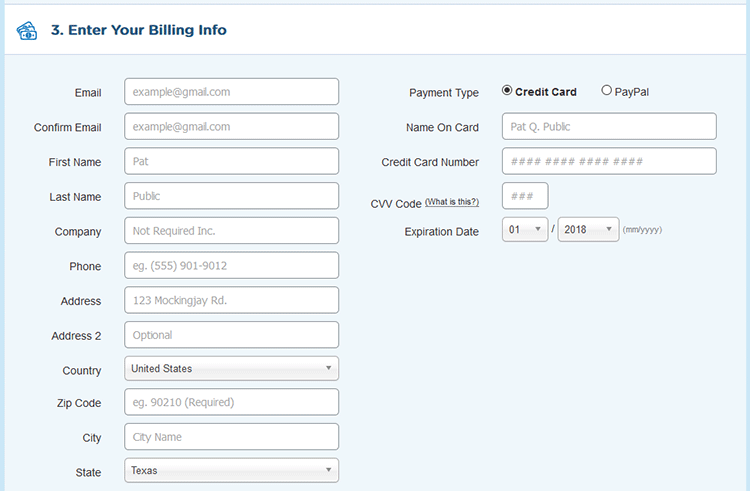Click the '3. Enter Your Billing Info' heading

[x=139, y=30]
